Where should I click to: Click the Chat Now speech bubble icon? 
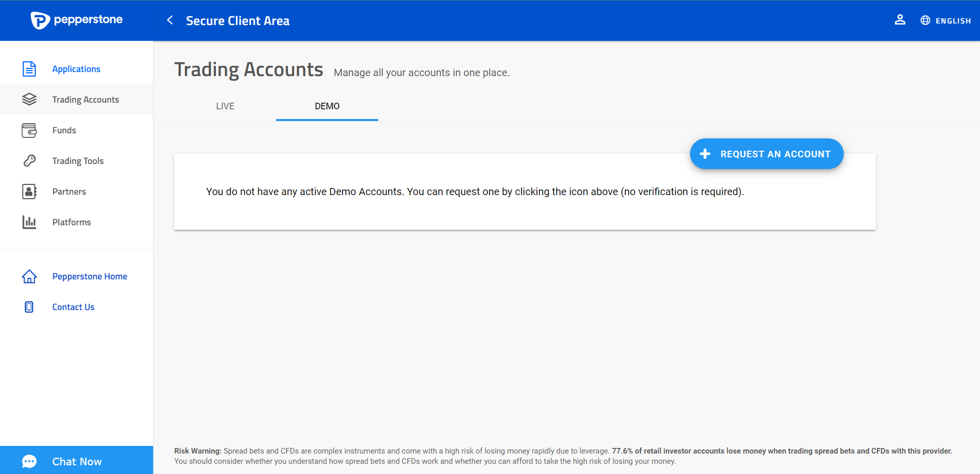29,462
